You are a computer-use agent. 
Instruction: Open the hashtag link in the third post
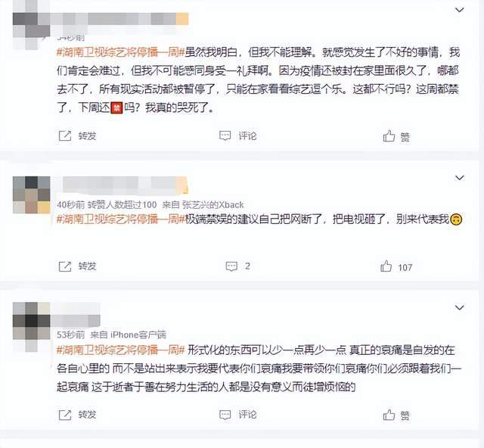point(120,350)
